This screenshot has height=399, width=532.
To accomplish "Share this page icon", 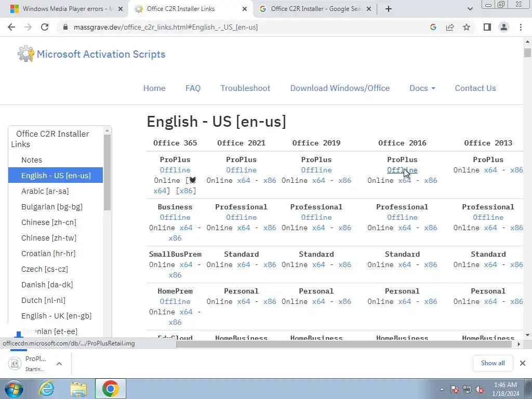I will tap(450, 27).
